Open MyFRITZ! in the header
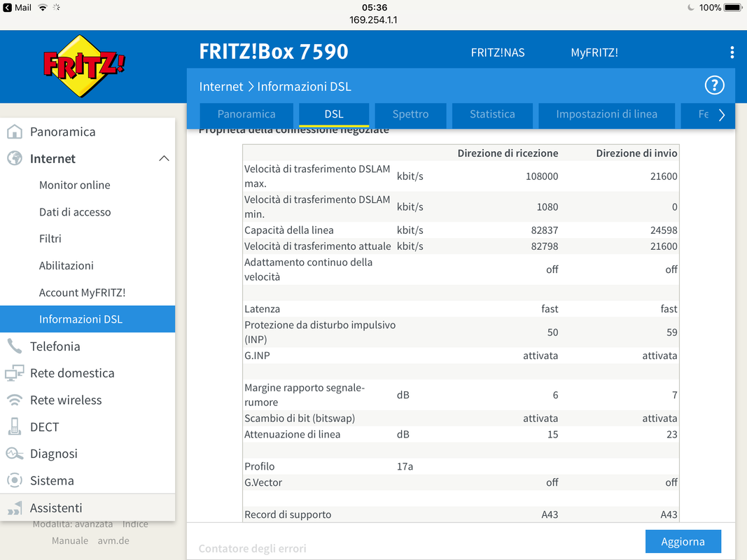This screenshot has width=747, height=560. click(x=594, y=53)
